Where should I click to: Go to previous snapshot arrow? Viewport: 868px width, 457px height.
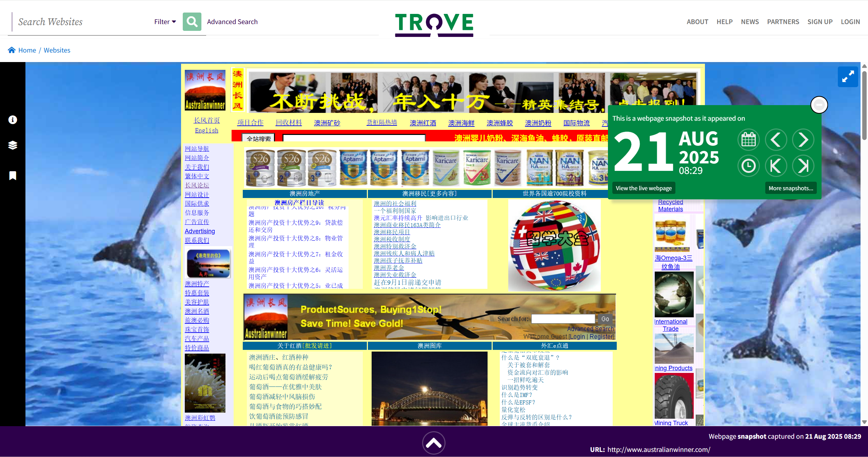click(776, 140)
